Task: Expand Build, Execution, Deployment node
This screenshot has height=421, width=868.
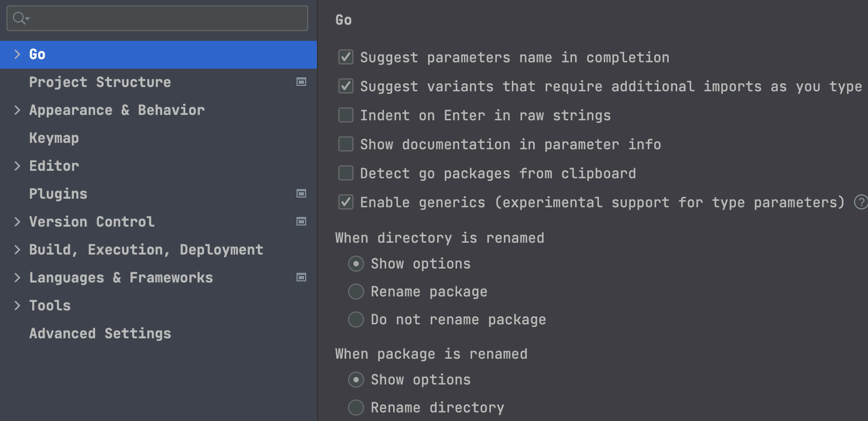Action: point(17,250)
